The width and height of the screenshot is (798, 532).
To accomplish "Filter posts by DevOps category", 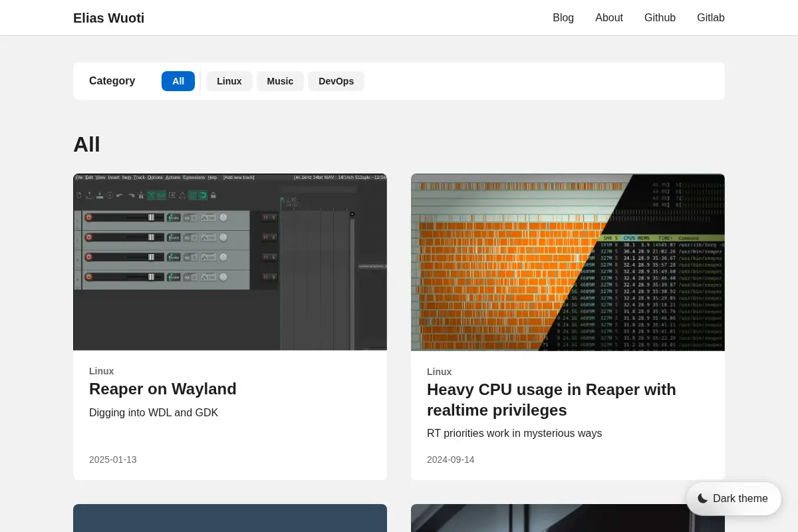I will [336, 81].
